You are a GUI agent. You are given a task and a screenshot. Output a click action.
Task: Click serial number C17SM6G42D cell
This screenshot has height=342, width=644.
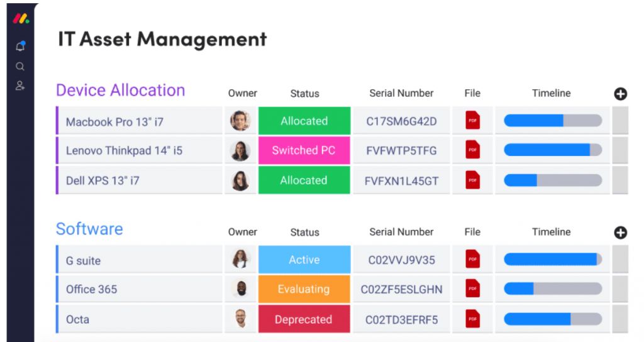pyautogui.click(x=401, y=121)
